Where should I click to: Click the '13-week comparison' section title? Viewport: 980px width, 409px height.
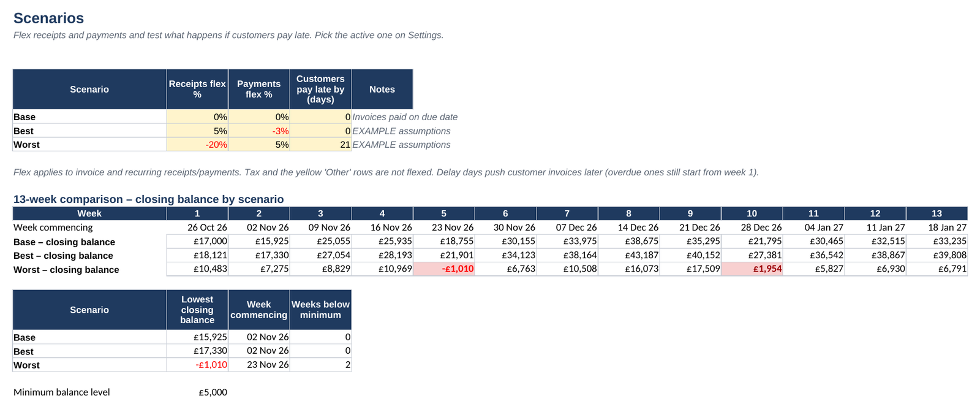click(148, 199)
